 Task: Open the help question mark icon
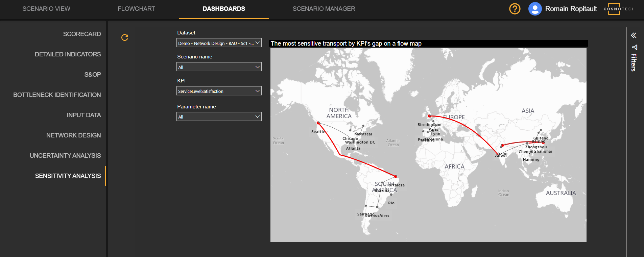pos(515,9)
